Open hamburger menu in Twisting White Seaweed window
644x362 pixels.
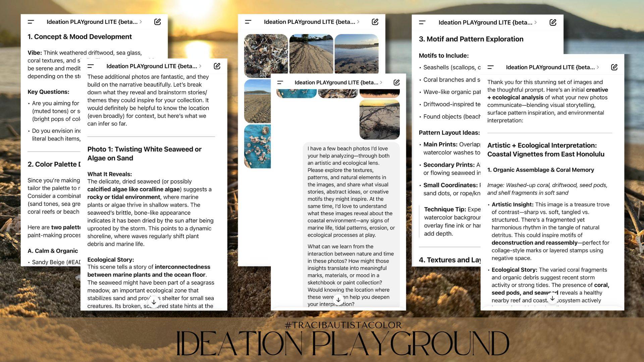point(91,66)
